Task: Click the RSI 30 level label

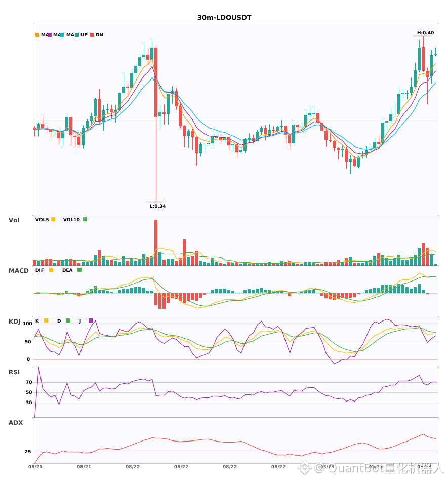Action: 29,403
